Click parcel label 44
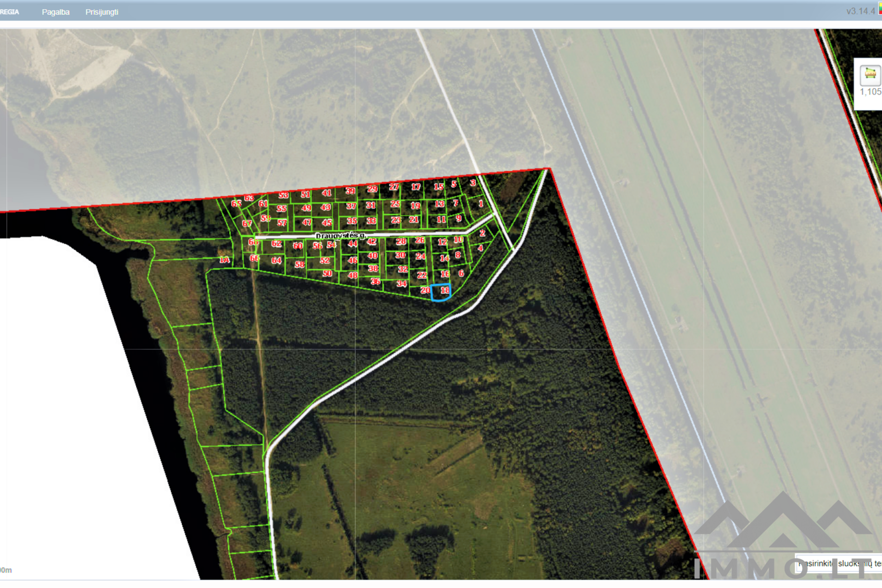The width and height of the screenshot is (882, 588). [x=352, y=243]
